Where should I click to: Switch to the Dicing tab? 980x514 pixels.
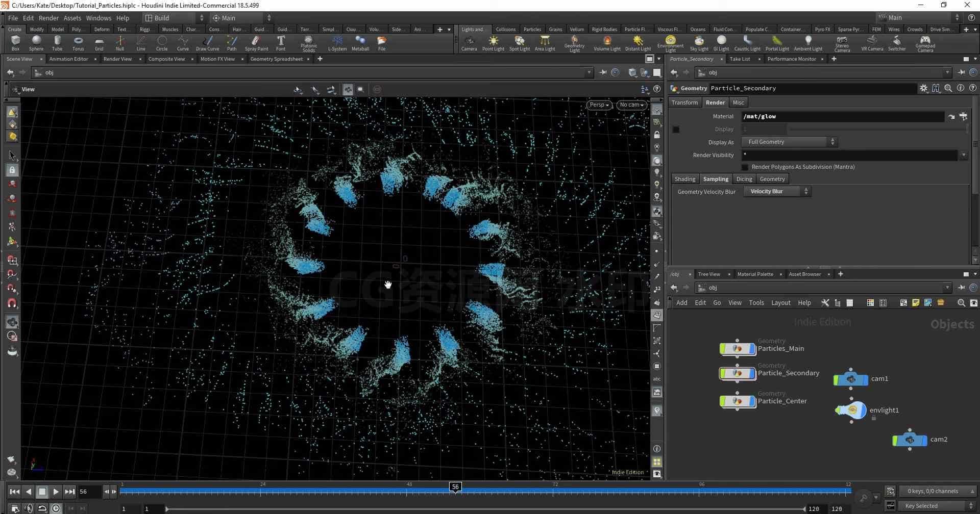coord(744,179)
